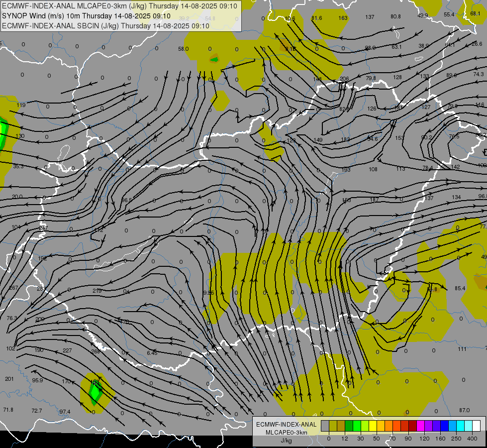Click the map value 97.4
Viewport: 487px width, 448px height.
click(x=65, y=412)
